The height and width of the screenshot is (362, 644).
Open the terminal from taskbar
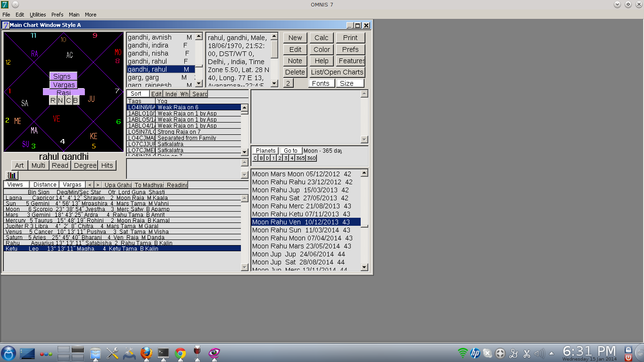coord(163,353)
